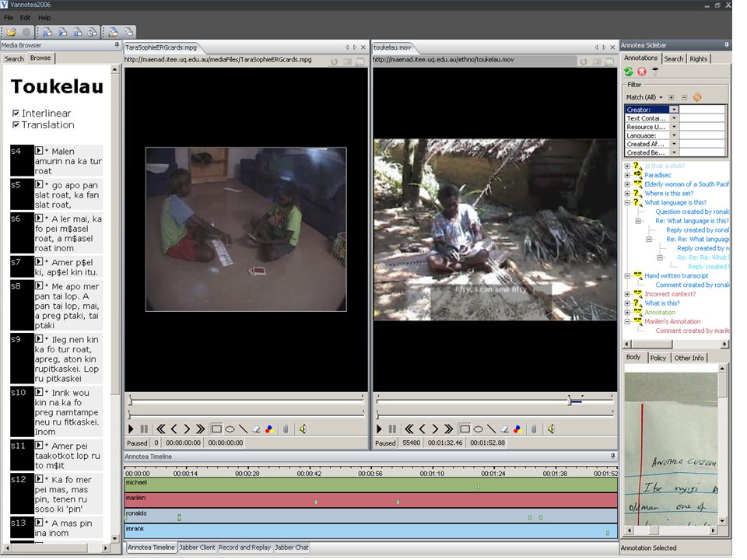Add a filter row with plus icon
This screenshot has height=560, width=747.
coord(672,97)
